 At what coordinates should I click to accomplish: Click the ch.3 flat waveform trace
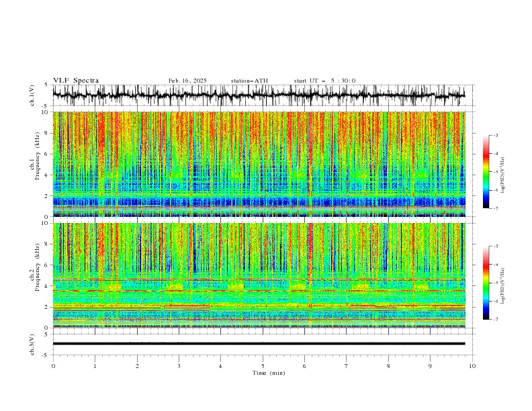tap(259, 344)
